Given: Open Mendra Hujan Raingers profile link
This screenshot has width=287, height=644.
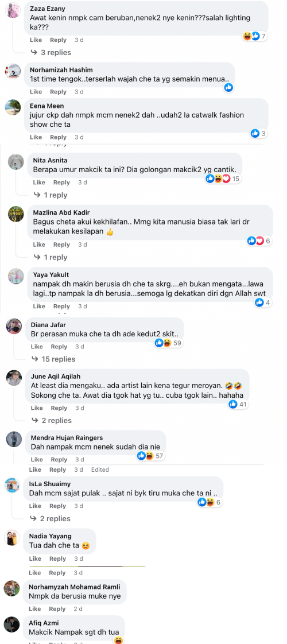Looking at the screenshot, I should tap(67, 438).
